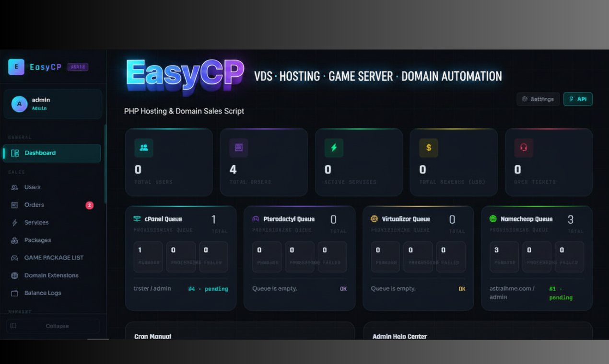The height and width of the screenshot is (364, 609).
Task: Click the Total Orders list icon
Action: tap(239, 148)
